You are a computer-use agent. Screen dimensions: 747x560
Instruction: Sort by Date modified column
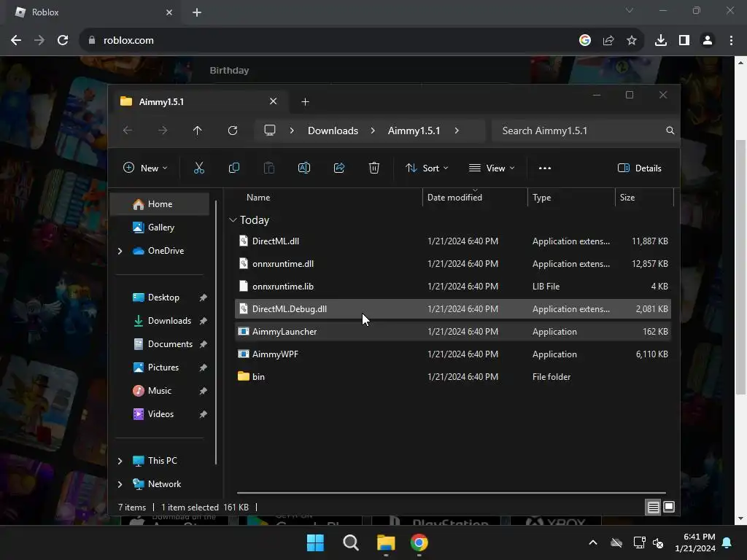coord(454,197)
